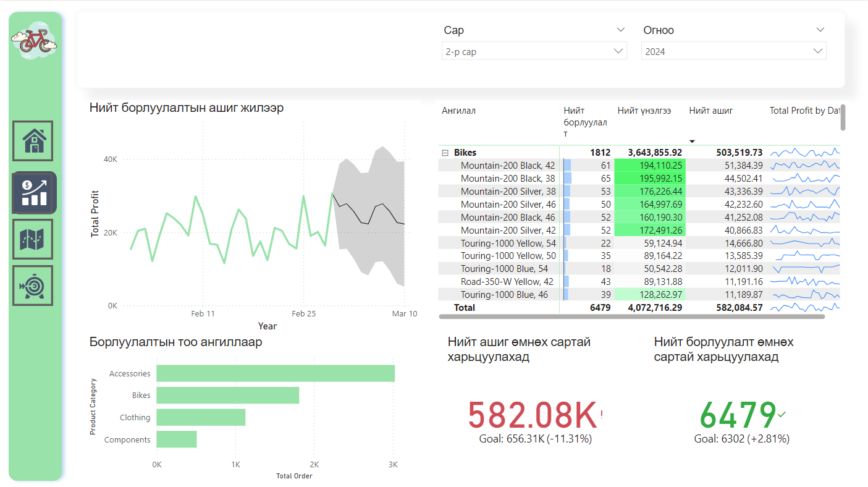
Task: Click the table vertical scrollbar thumb
Action: [843, 117]
